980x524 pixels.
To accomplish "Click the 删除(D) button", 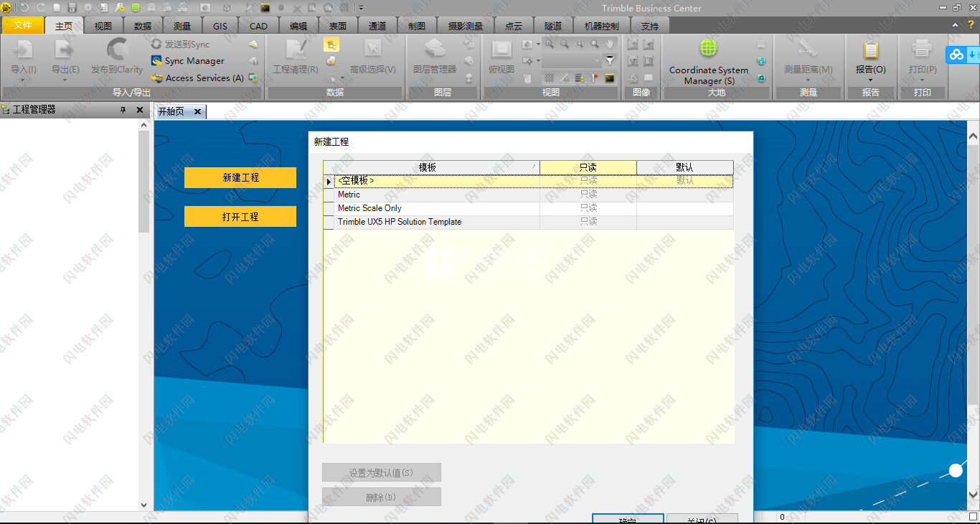I will (382, 497).
